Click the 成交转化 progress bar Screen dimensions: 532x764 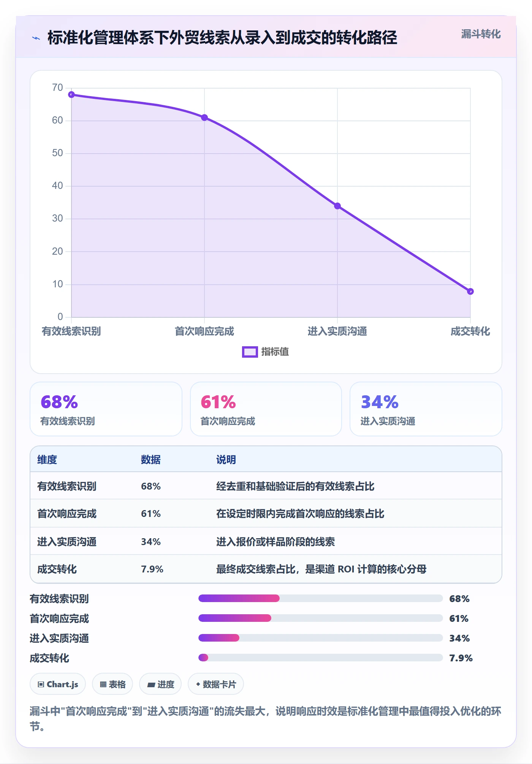(320, 658)
